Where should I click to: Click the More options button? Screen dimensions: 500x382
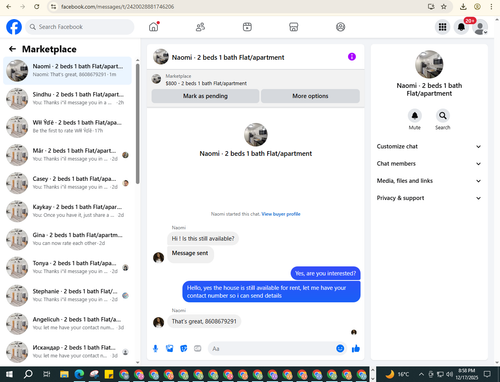click(310, 96)
